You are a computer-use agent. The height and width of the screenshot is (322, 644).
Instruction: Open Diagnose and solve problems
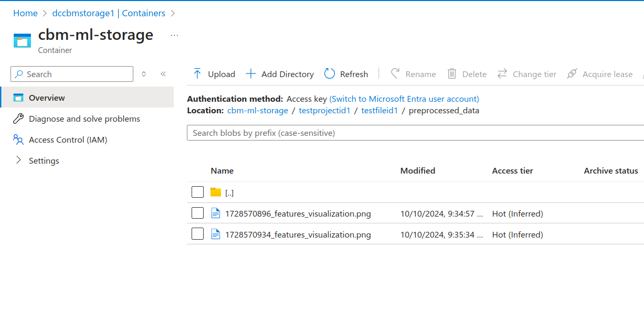[84, 119]
